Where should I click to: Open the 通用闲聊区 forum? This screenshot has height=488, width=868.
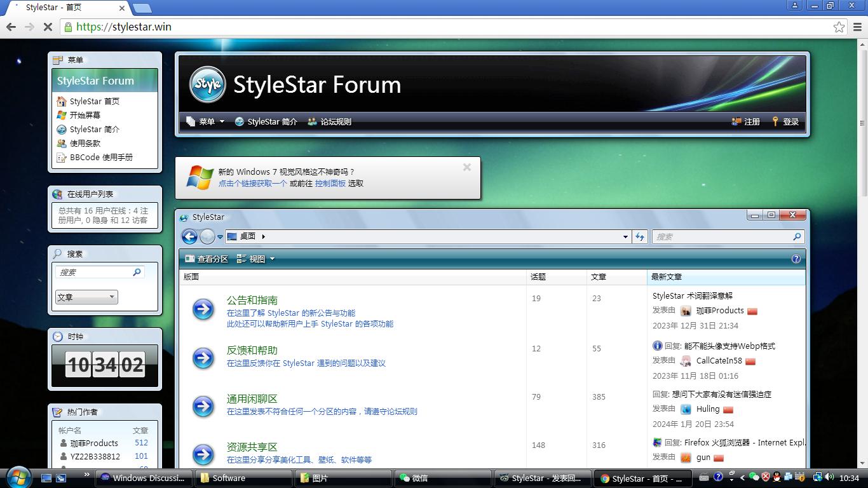[252, 398]
